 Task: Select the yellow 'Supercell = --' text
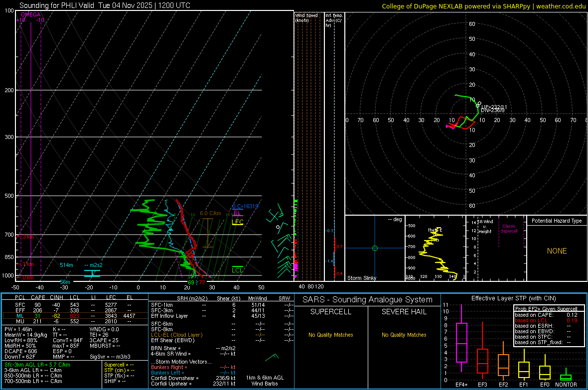tap(119, 365)
